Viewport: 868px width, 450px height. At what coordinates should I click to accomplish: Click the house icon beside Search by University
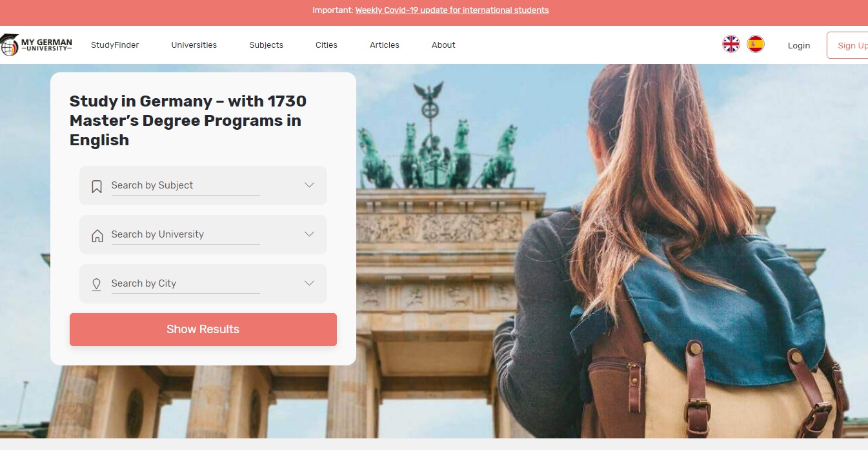(97, 235)
